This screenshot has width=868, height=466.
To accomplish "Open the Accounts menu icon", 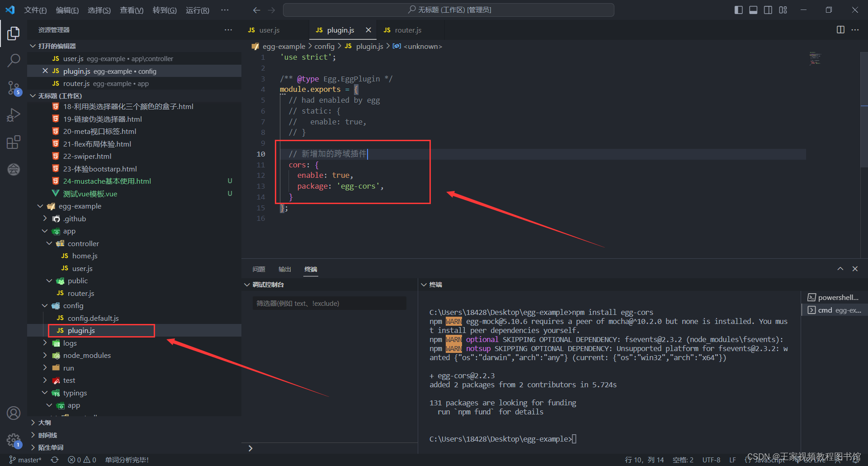I will (x=14, y=413).
